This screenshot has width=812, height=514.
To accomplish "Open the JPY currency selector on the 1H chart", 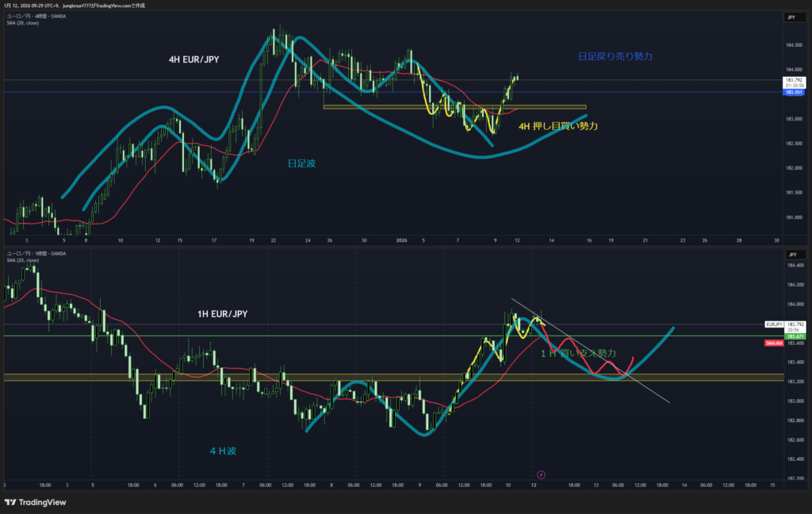I will click(791, 254).
